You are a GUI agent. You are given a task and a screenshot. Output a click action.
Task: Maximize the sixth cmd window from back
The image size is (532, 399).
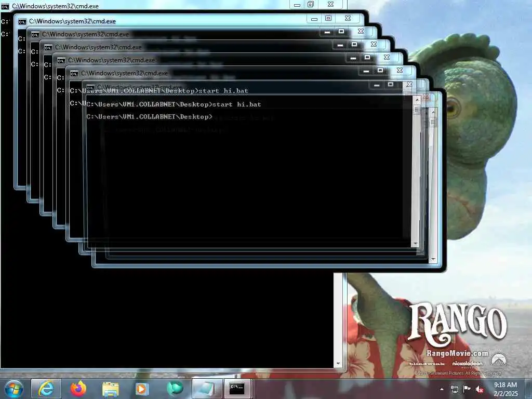[x=380, y=71]
